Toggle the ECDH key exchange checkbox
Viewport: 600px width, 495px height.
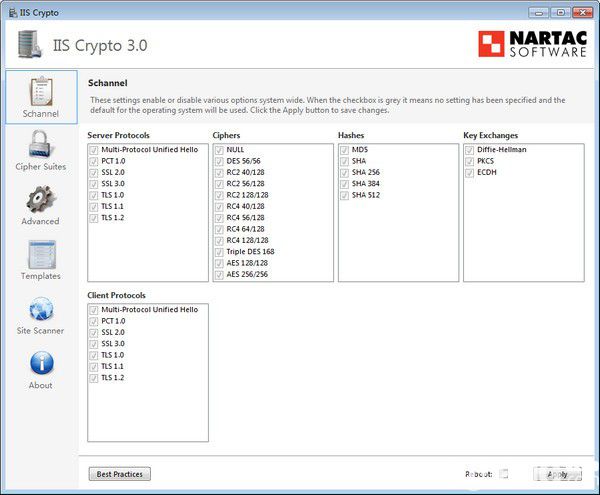[470, 173]
